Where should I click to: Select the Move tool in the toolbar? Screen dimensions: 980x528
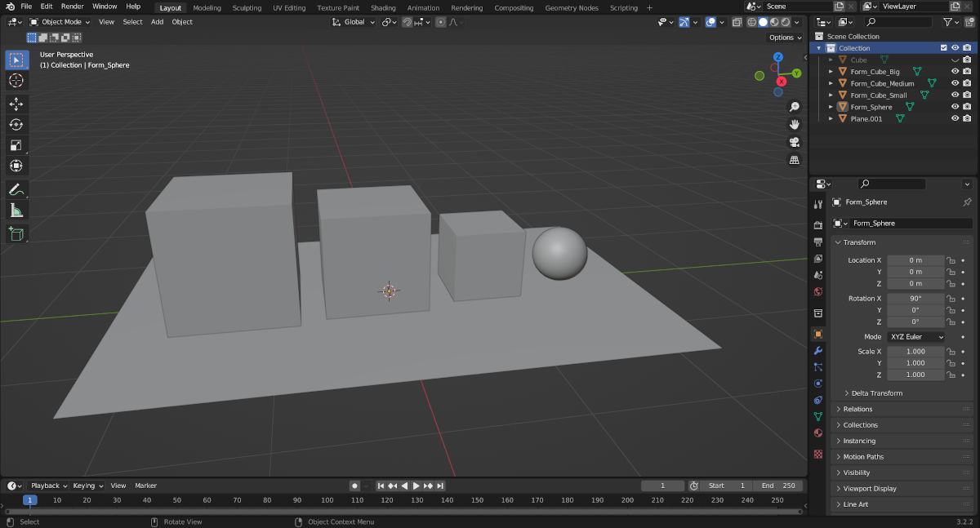pyautogui.click(x=16, y=104)
